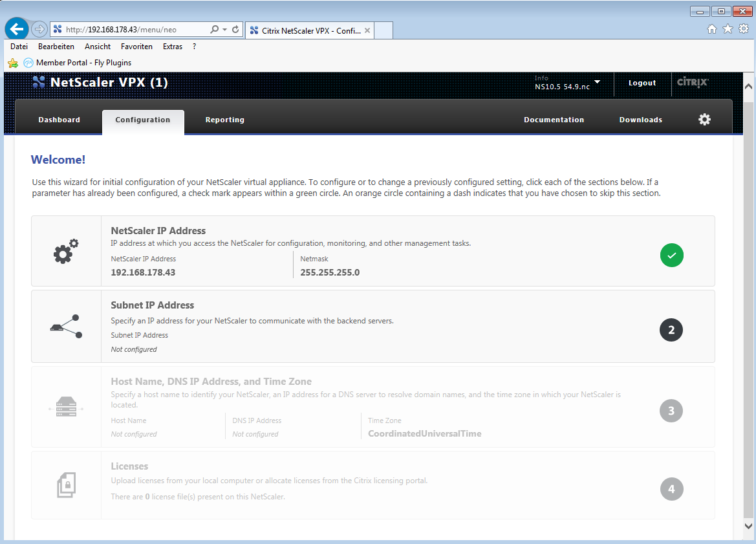This screenshot has height=544, width=756.
Task: Click the 192.168.178.43 IP value
Action: (143, 272)
